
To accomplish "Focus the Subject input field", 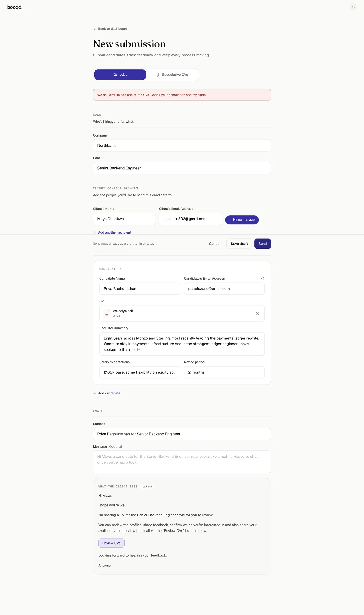I will 182,434.
